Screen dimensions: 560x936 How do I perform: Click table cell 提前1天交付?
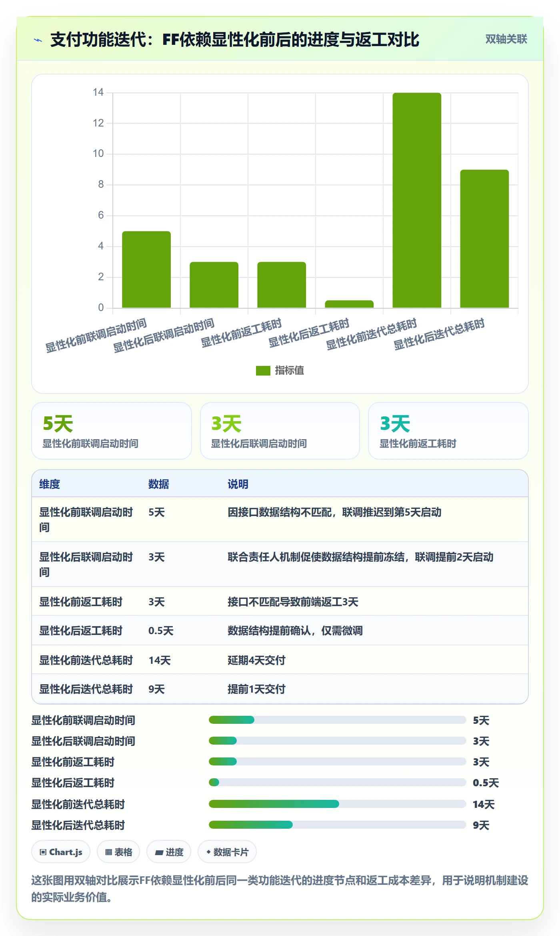tap(256, 689)
